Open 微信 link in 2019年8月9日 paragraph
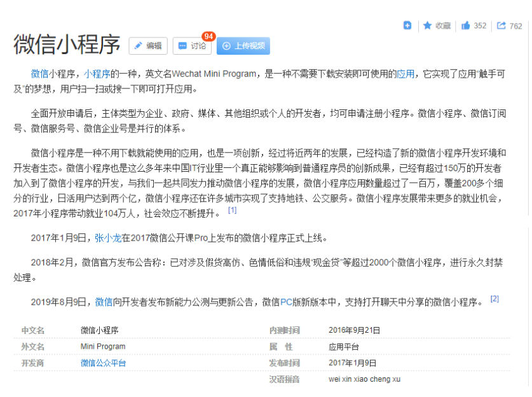This screenshot has height=397, width=532. pyautogui.click(x=104, y=302)
